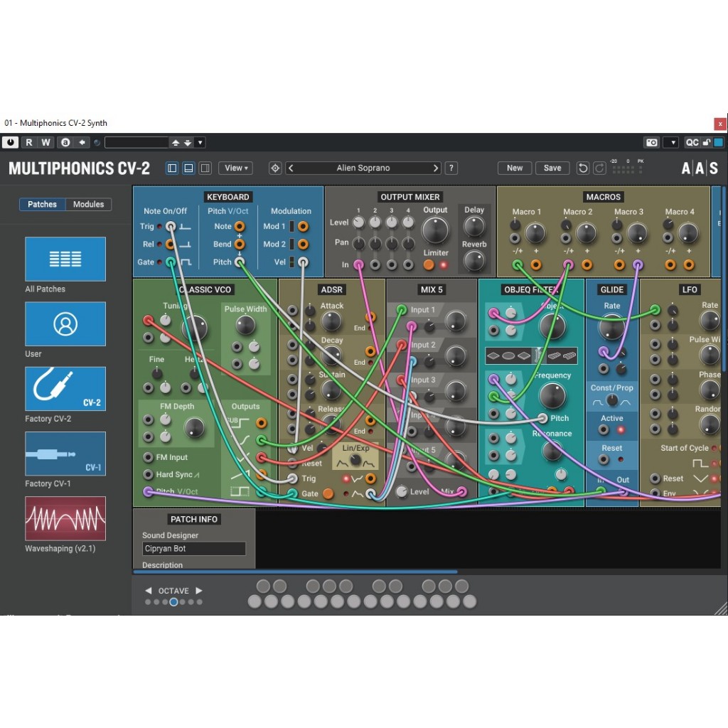Click the MACROS module title label

(x=603, y=197)
